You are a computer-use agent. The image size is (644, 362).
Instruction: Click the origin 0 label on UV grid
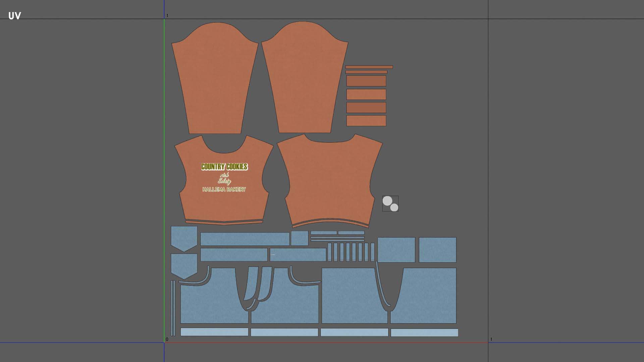coord(167,339)
